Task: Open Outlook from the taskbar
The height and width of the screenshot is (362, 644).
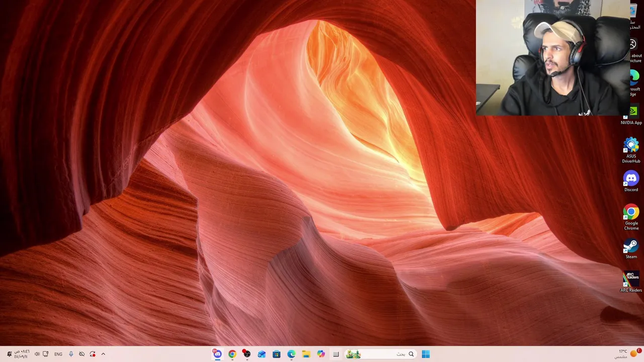Action: tap(262, 354)
